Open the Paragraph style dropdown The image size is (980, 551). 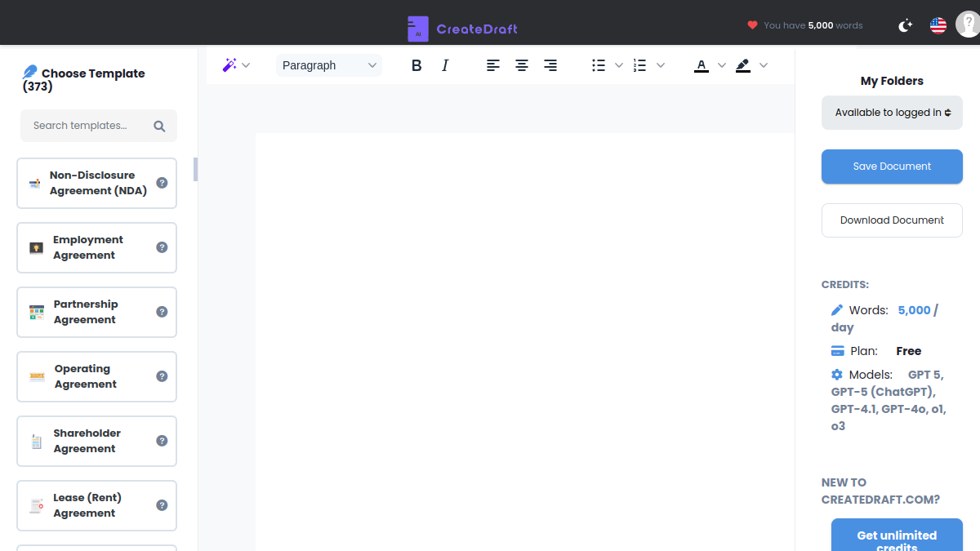click(329, 65)
